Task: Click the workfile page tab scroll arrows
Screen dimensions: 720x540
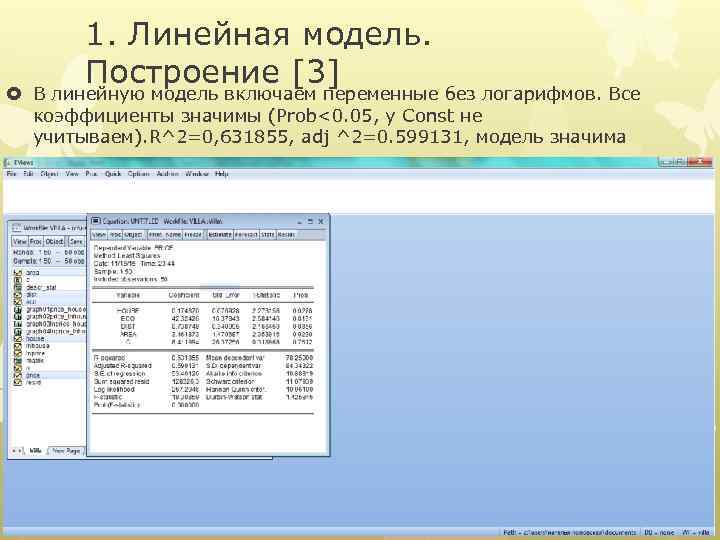Action: [x=17, y=451]
